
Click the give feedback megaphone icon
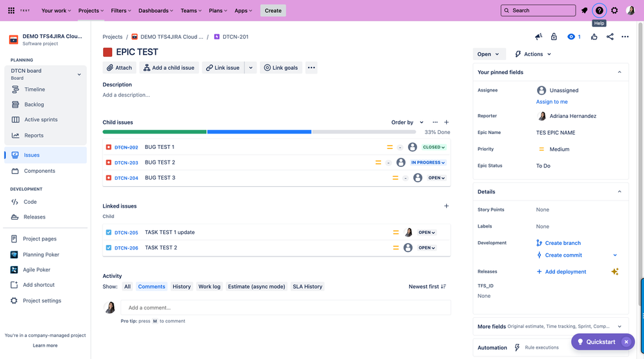pyautogui.click(x=538, y=37)
